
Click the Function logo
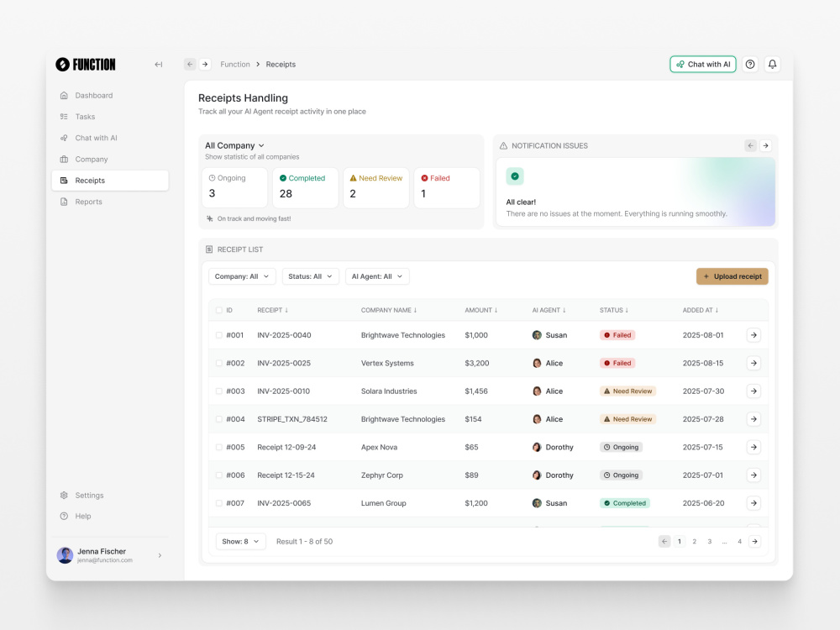click(x=86, y=65)
